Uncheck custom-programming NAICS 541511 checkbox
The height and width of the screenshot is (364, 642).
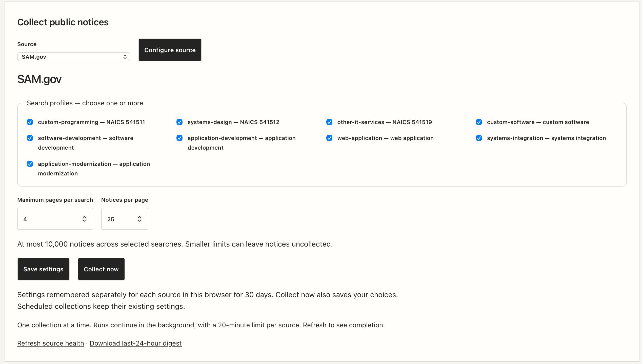(30, 122)
